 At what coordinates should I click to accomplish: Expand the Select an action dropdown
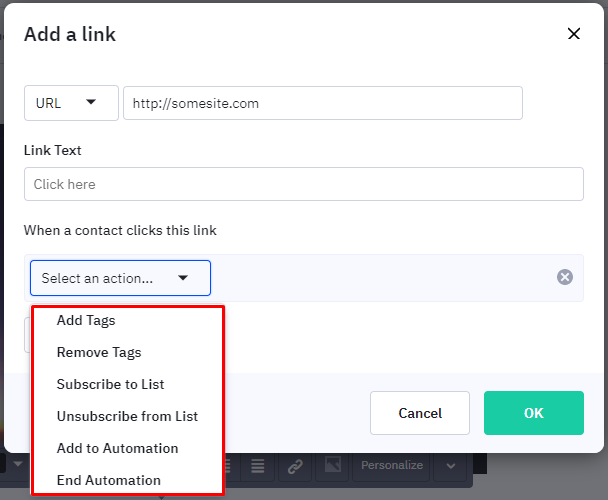[120, 278]
